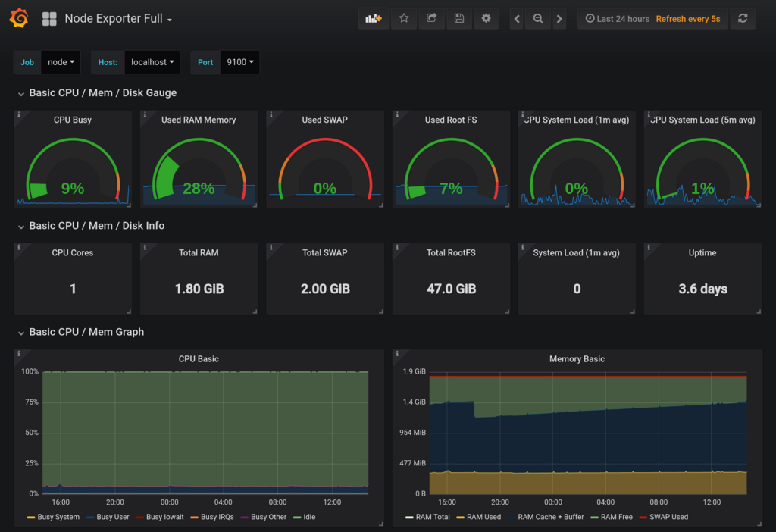The height and width of the screenshot is (532, 776).
Task: Shift time range backward
Action: [x=517, y=19]
